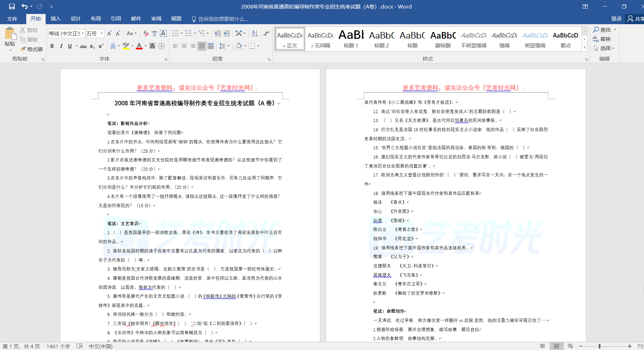Image resolution: width=644 pixels, height=350 pixels.
Task: Open the 插入 ribbon tab
Action: tap(55, 19)
